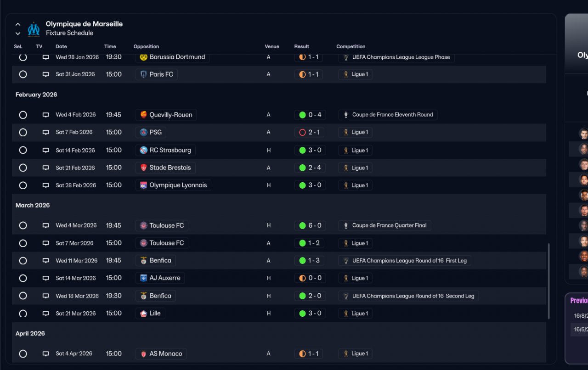Click the TV icon for the Lille fixture
588x370 pixels.
46,314
